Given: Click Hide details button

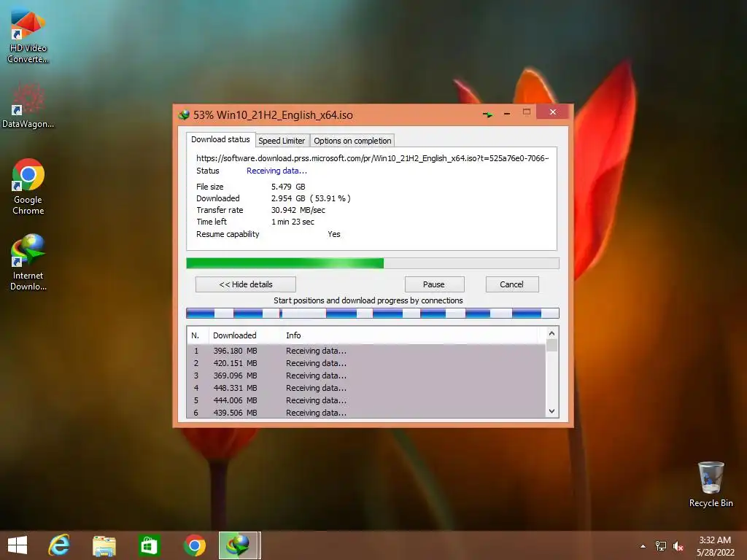Looking at the screenshot, I should point(246,284).
